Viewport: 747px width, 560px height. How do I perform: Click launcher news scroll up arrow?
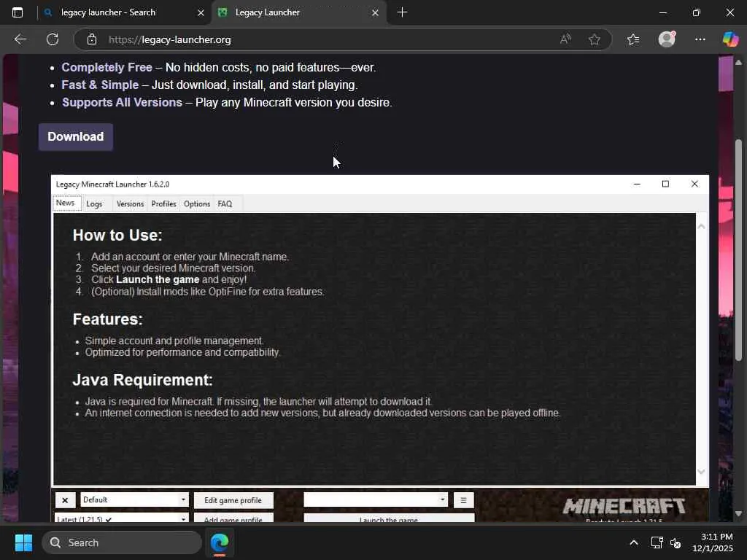701,227
